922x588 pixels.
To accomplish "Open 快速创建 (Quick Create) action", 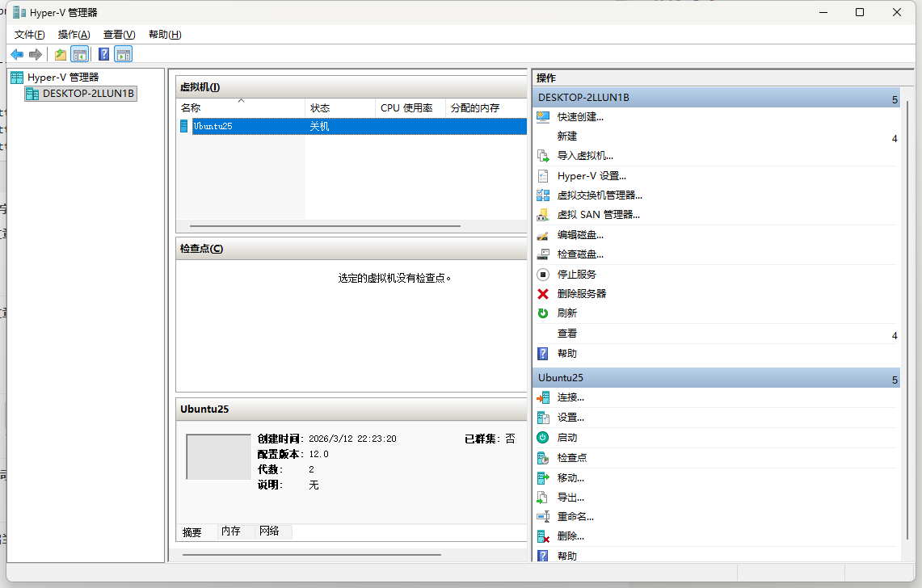I will pos(580,117).
